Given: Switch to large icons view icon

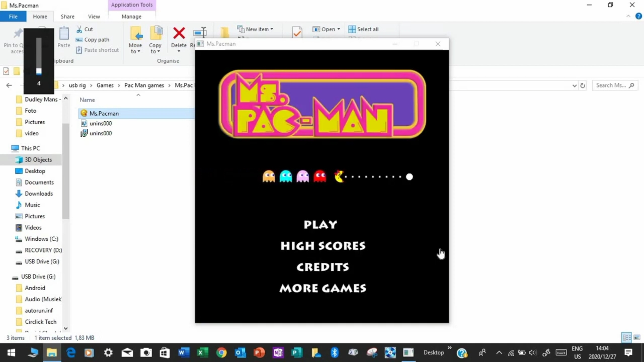Looking at the screenshot, I should pos(637,338).
